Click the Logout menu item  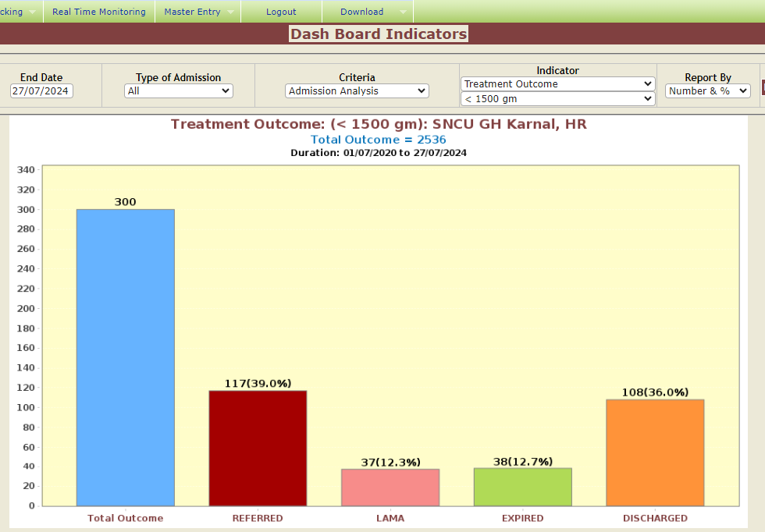pyautogui.click(x=281, y=12)
